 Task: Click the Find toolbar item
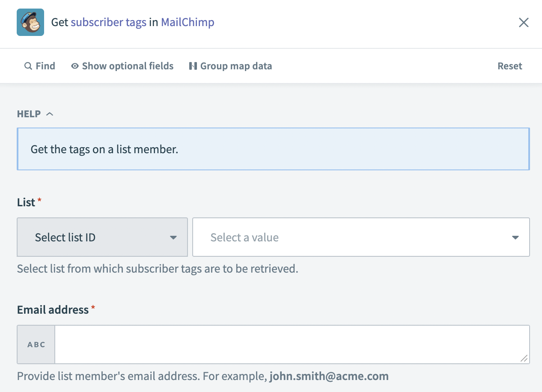point(40,66)
